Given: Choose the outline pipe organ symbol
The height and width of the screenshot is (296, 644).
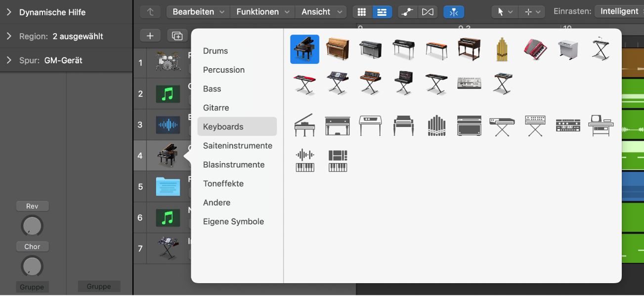Looking at the screenshot, I should point(436,126).
